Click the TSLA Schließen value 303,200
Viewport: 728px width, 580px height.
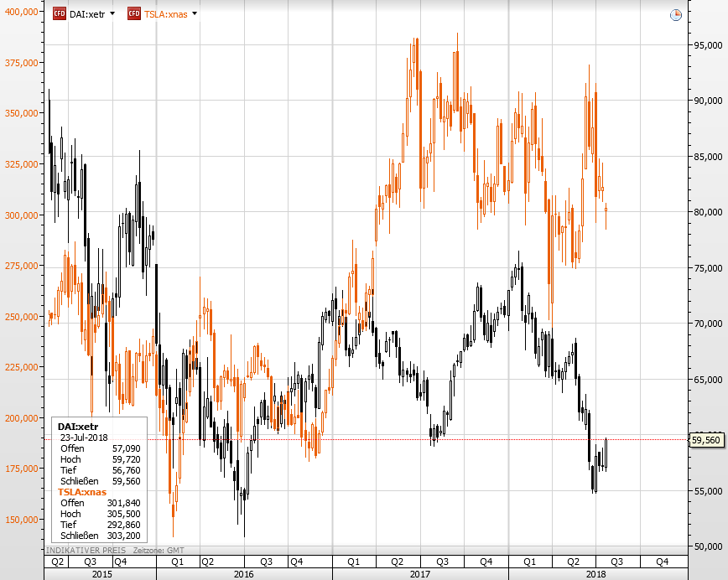coord(123,536)
